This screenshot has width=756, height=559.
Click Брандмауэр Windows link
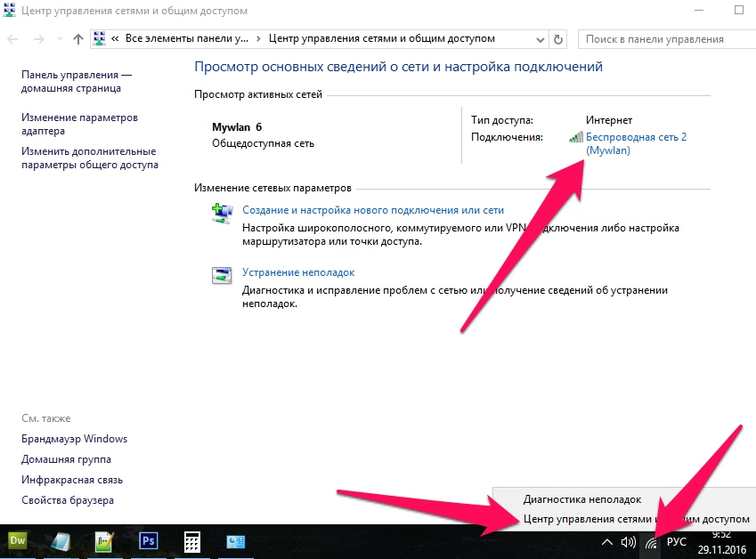74,439
